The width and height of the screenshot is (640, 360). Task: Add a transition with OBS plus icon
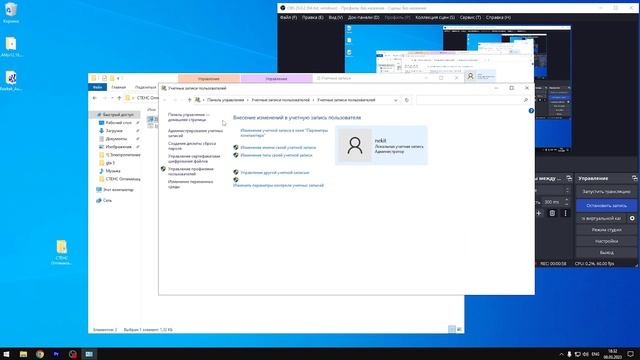pos(539,213)
